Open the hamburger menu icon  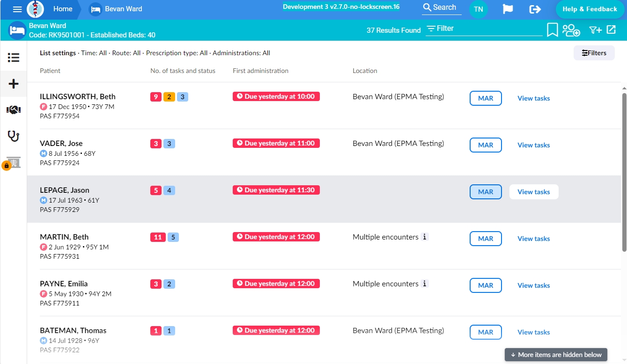17,9
